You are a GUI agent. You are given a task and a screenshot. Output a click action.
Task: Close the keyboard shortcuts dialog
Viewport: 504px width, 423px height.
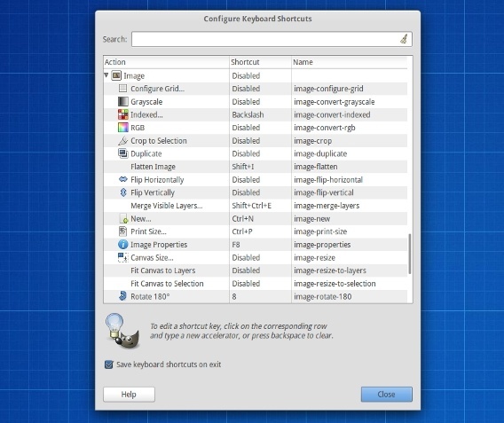point(386,394)
